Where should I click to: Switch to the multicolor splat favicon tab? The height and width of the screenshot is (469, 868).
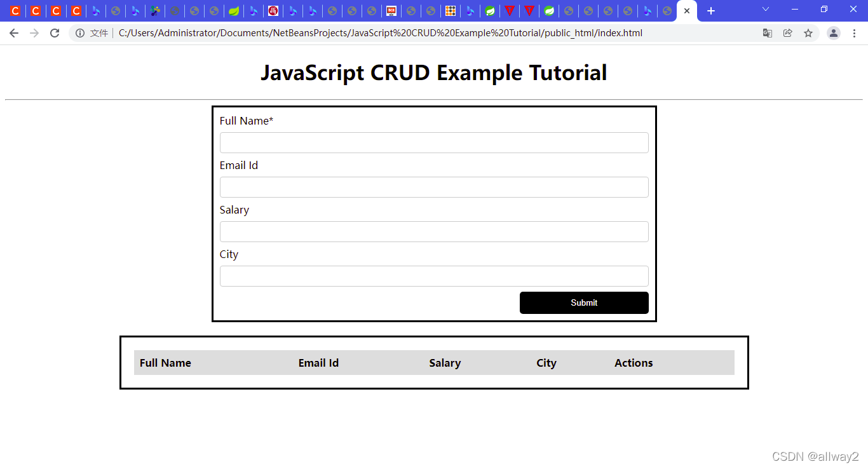coord(154,11)
